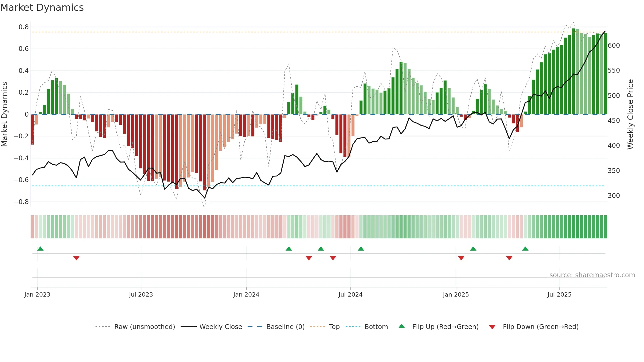Click the red flip-down triangle in early June 2024
Viewport: 644px width, 362px height.
click(x=333, y=258)
